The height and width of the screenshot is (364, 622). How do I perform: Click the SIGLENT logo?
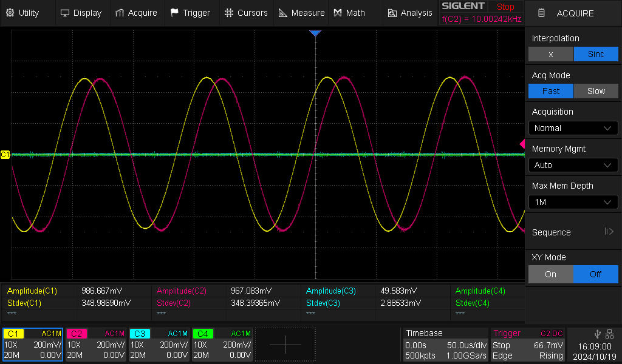pyautogui.click(x=463, y=6)
